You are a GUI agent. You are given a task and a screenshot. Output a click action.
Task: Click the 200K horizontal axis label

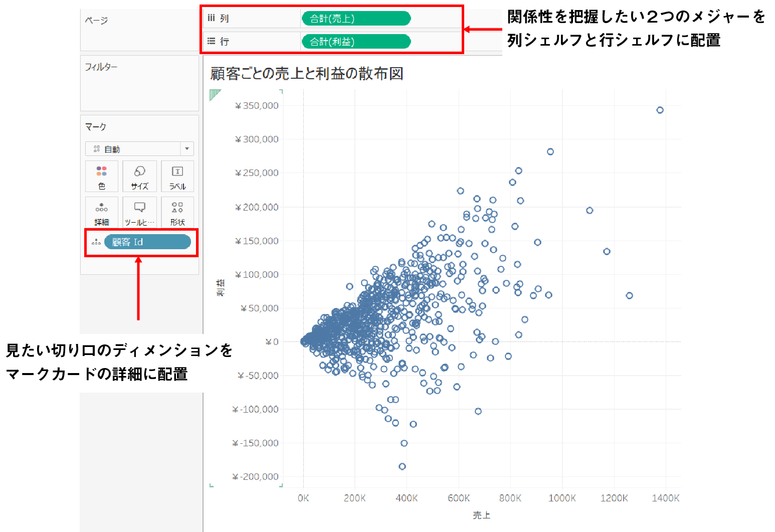(355, 498)
